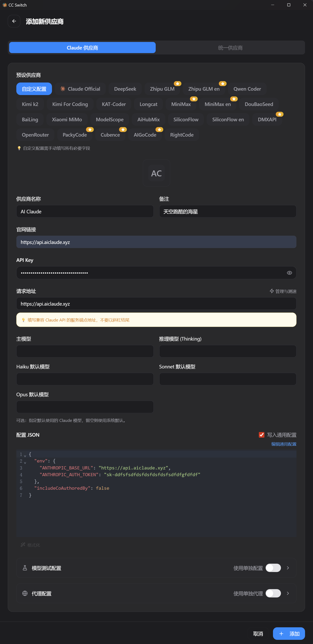Choose the DeepSeek preset
Image resolution: width=313 pixels, height=644 pixels.
pyautogui.click(x=125, y=89)
